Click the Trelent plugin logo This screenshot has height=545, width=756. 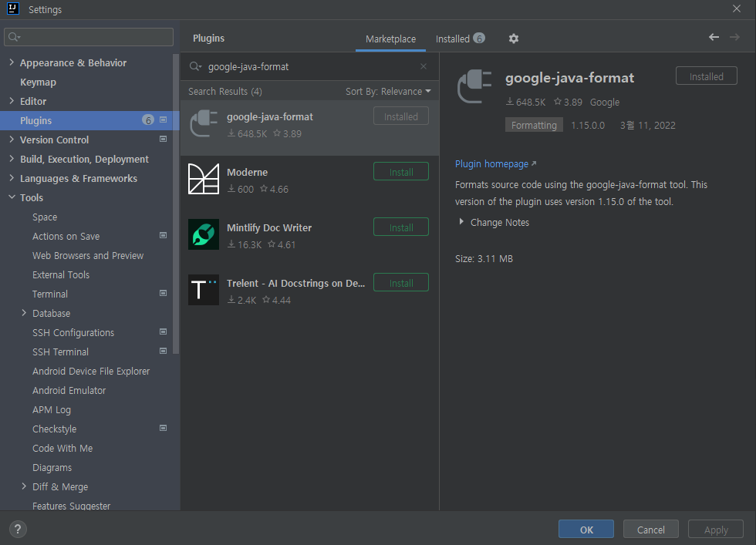point(204,289)
